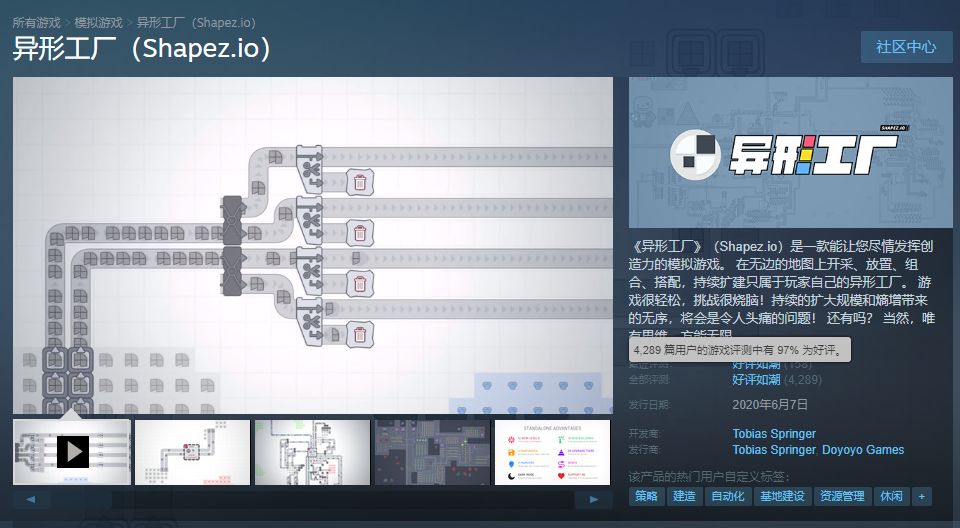The width and height of the screenshot is (960, 528).
Task: Click the right arrow of the thumbnail strip
Action: point(593,499)
